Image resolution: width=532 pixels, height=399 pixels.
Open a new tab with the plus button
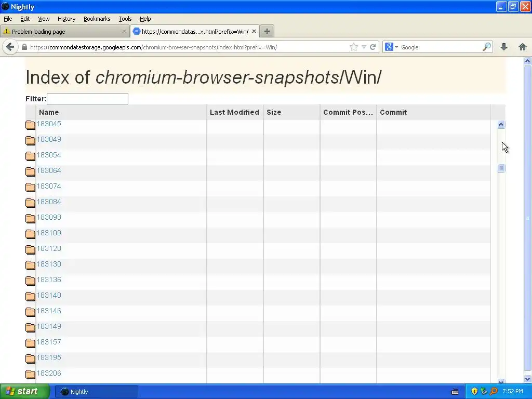pyautogui.click(x=267, y=31)
